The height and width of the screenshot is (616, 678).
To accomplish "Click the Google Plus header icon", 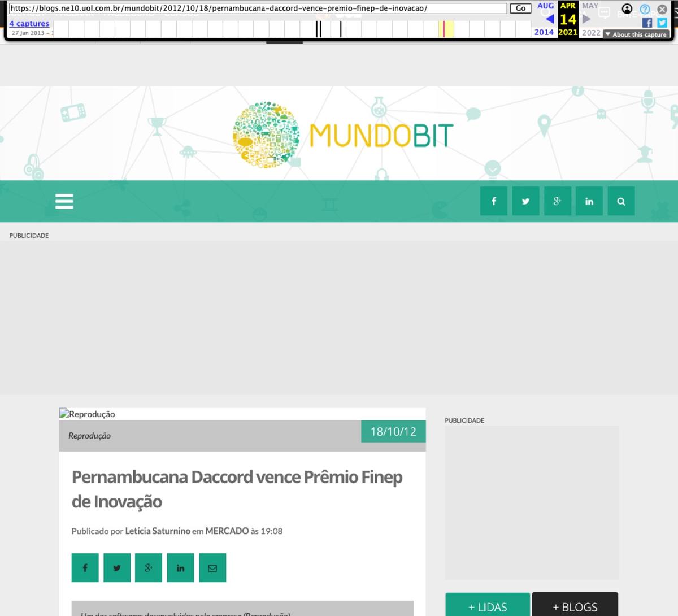I will click(558, 201).
